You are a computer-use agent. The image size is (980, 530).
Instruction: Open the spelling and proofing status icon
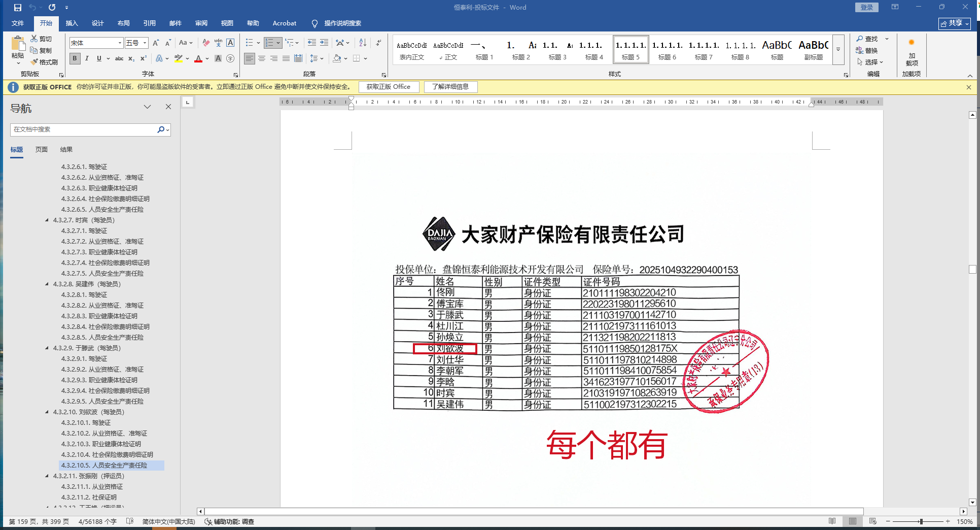(130, 521)
